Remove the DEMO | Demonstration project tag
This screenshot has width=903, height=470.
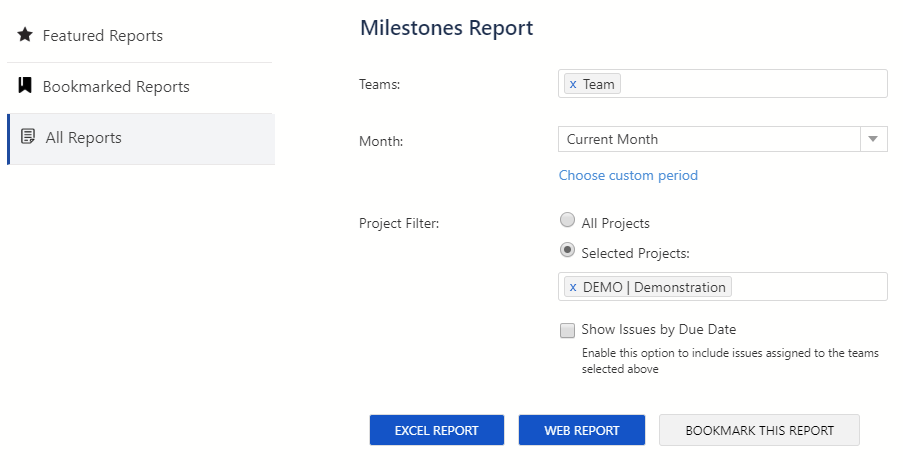[x=573, y=287]
